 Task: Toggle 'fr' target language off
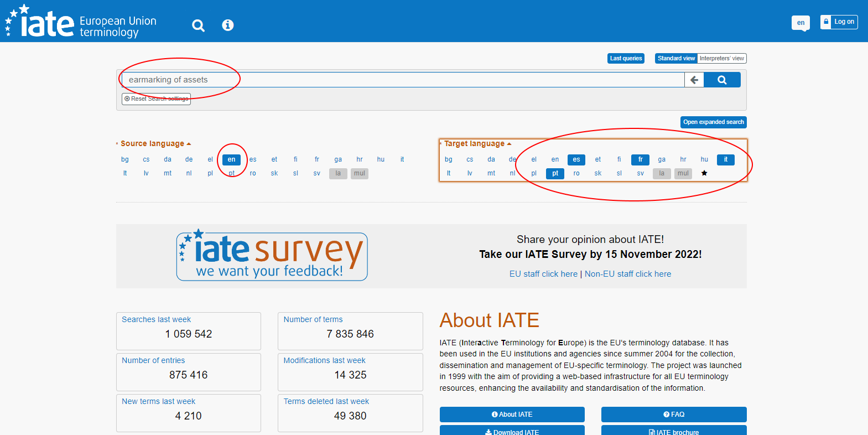640,159
